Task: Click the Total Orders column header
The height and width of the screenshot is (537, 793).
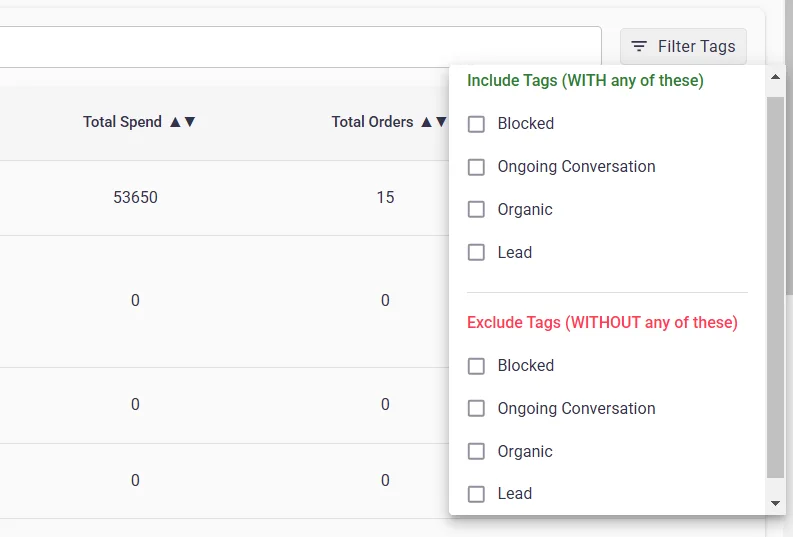Action: [x=372, y=122]
